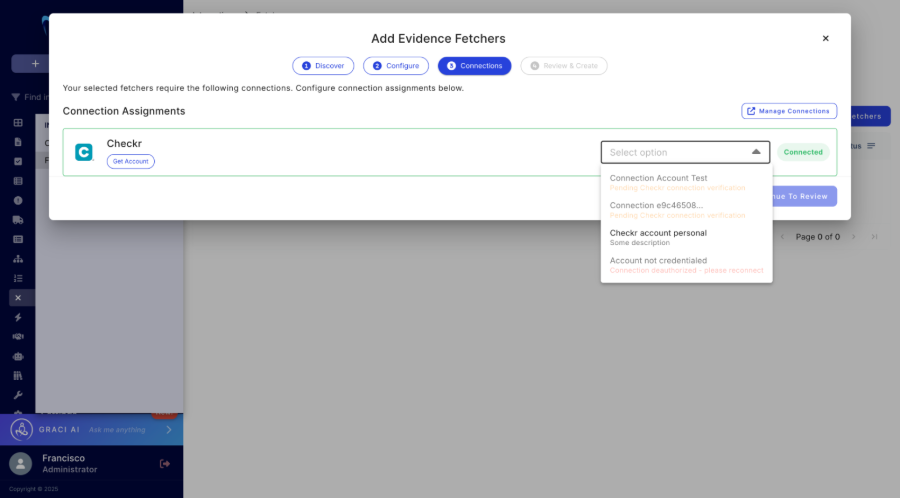Open the lightning bolt icon in sidebar

click(18, 317)
